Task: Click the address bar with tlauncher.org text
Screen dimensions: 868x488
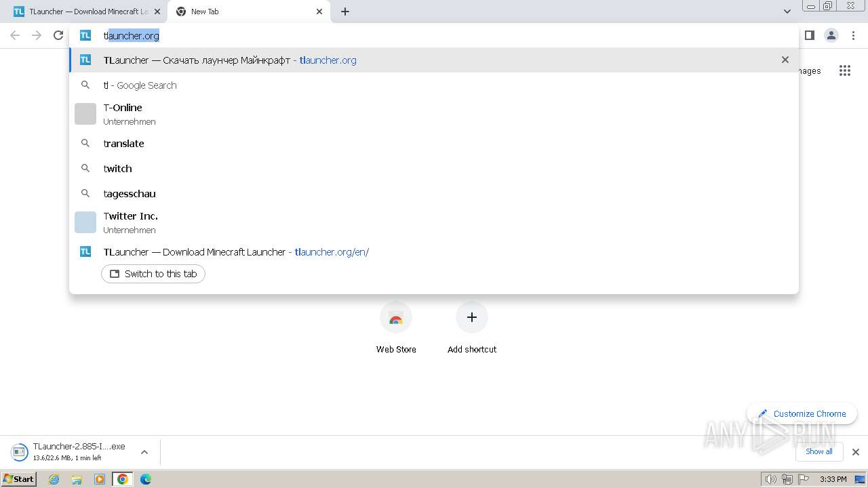Action: [x=434, y=35]
